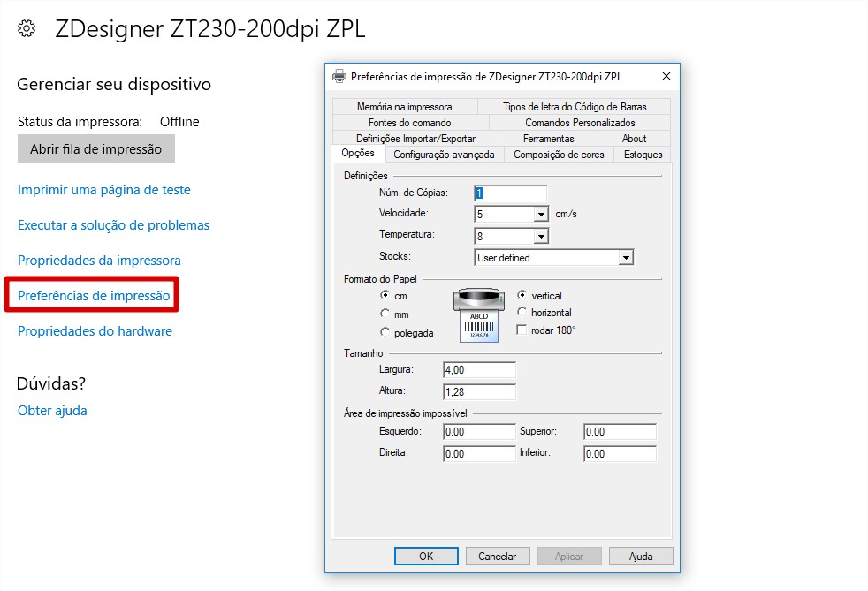868x591 pixels.
Task: Choose vertical orientation
Action: coord(522,295)
